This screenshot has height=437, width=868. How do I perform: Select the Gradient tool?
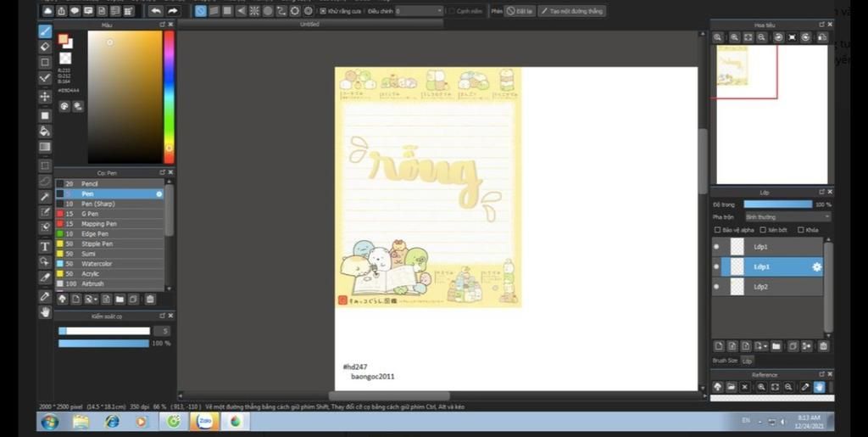click(45, 147)
